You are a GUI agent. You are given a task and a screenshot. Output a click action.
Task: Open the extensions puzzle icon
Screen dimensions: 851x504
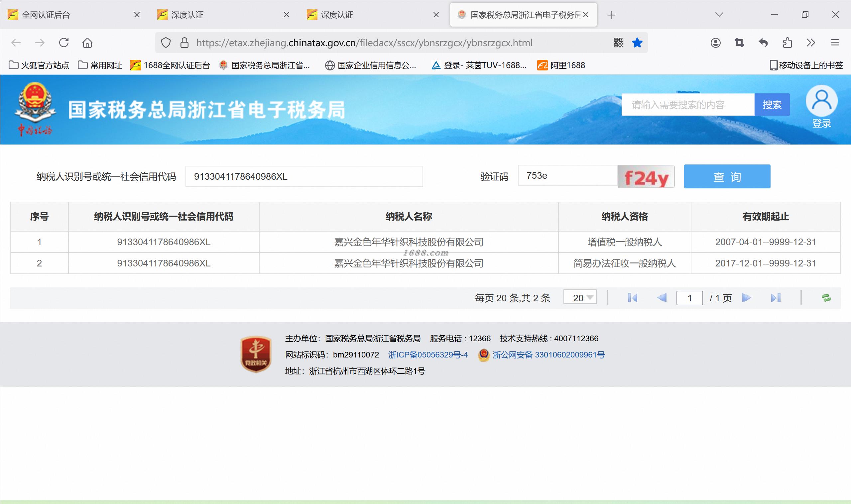[787, 43]
